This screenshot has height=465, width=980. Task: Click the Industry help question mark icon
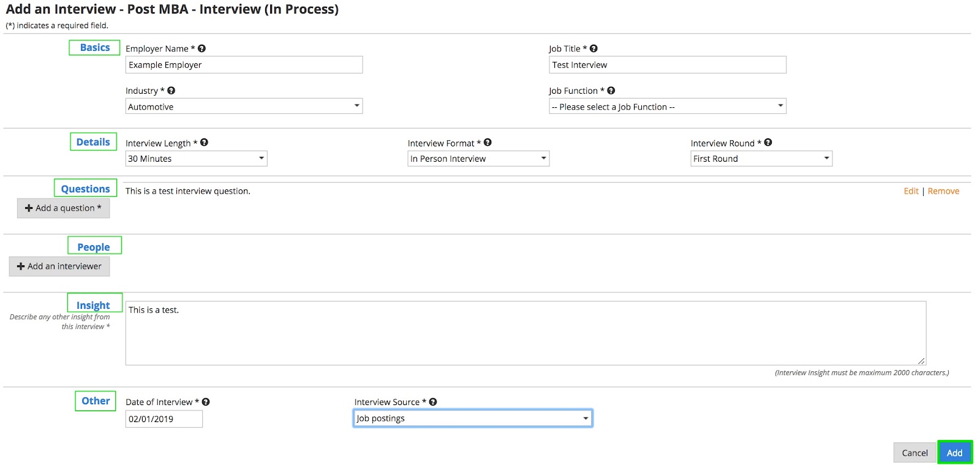(x=171, y=91)
